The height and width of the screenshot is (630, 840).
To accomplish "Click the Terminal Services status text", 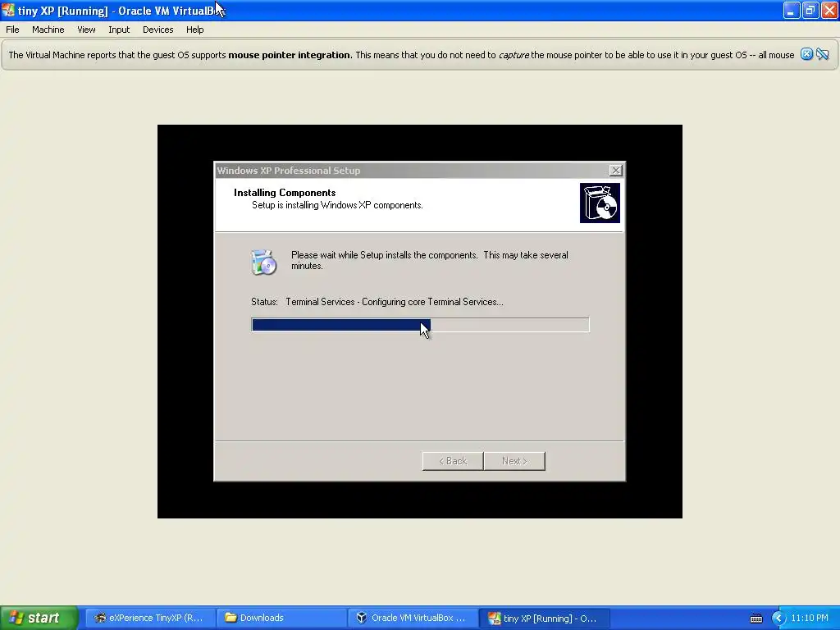I will (x=395, y=302).
